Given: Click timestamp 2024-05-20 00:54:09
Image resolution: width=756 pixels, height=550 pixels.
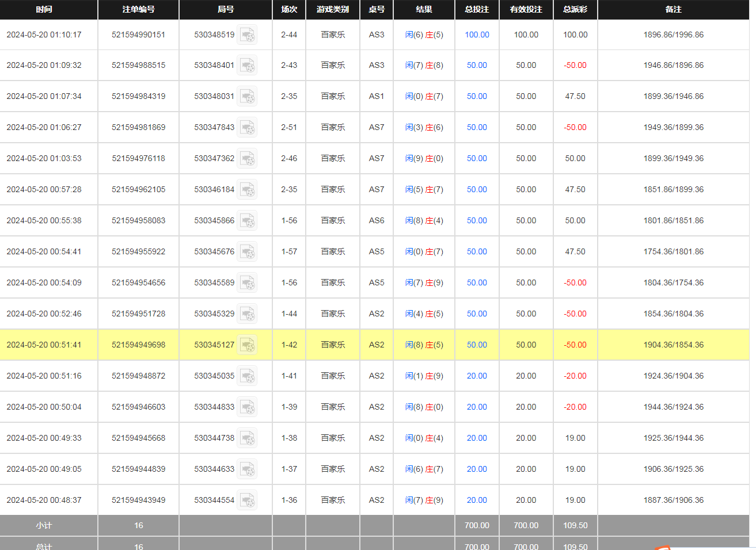Looking at the screenshot, I should tap(44, 282).
